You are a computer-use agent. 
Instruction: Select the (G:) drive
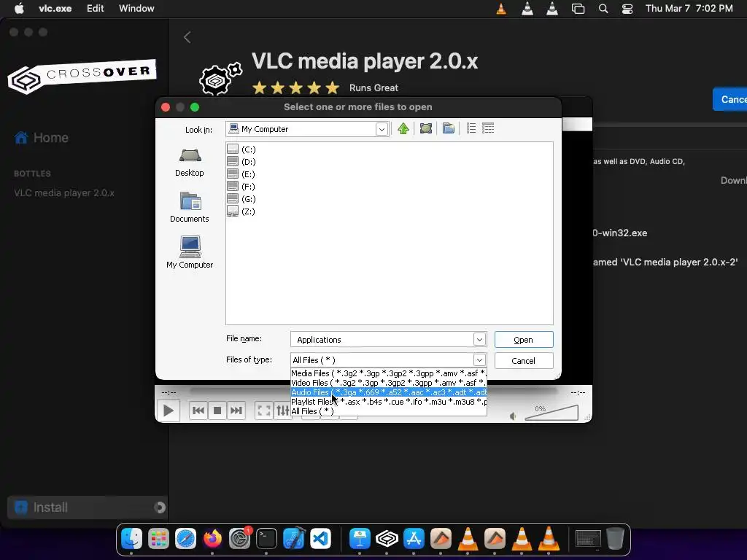coord(241,199)
